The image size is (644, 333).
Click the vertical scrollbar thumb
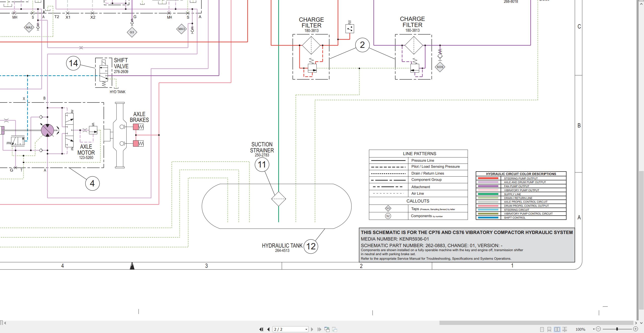pyautogui.click(x=641, y=240)
